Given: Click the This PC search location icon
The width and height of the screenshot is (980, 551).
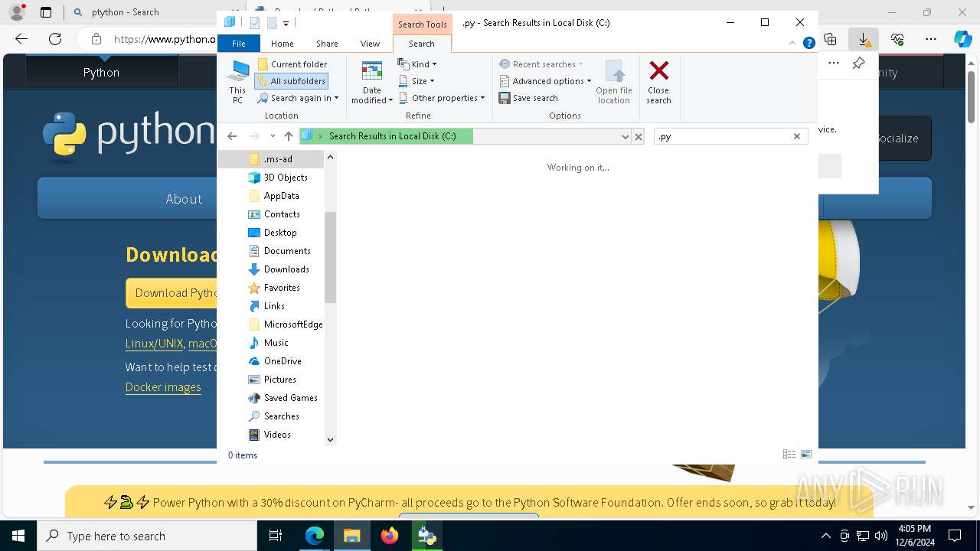Looking at the screenshot, I should 237,82.
